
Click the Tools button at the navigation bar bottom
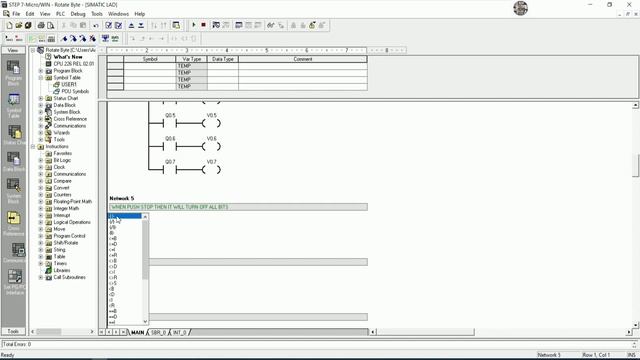coord(13,331)
